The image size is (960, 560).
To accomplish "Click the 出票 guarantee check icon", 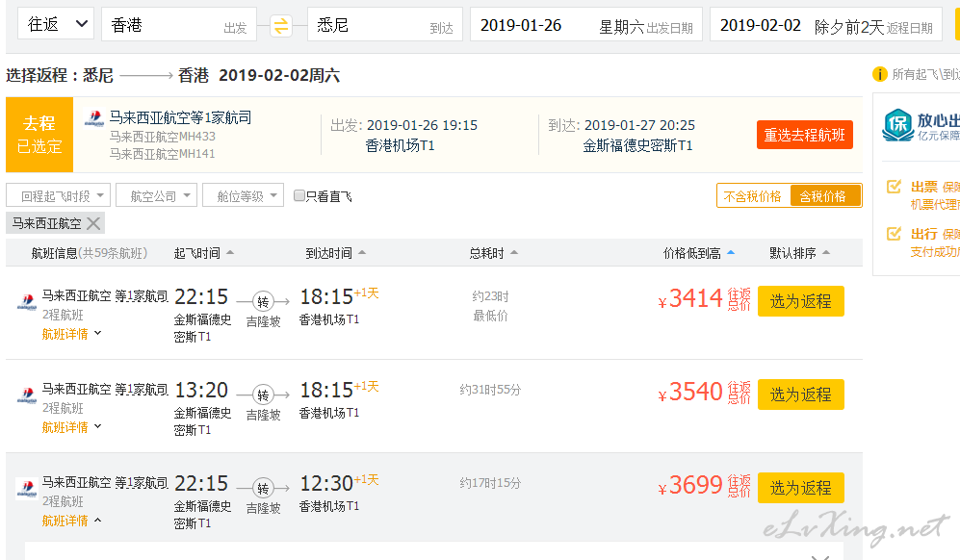I will pyautogui.click(x=894, y=186).
